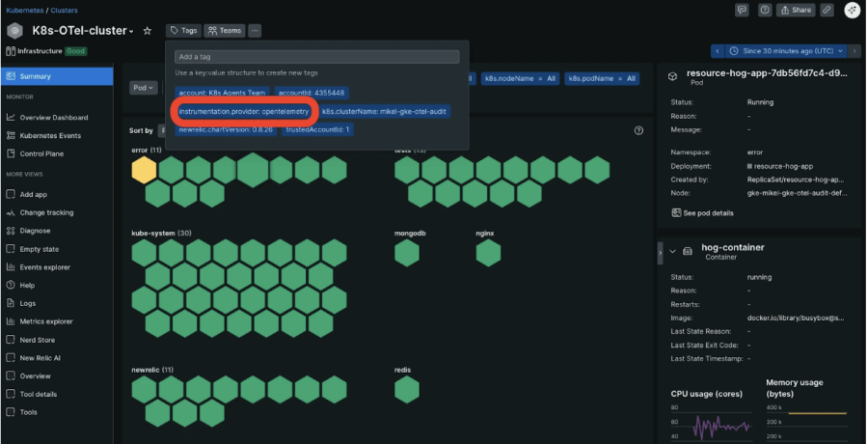Click the CPU usage (cores) chart
This screenshot has height=444, width=868.
pyautogui.click(x=712, y=423)
